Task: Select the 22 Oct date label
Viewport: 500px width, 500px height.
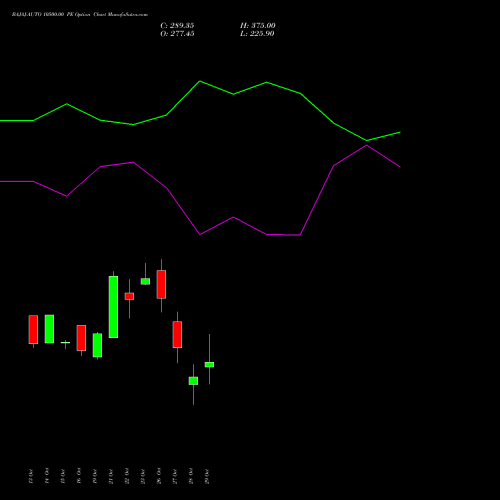Action: click(x=127, y=476)
